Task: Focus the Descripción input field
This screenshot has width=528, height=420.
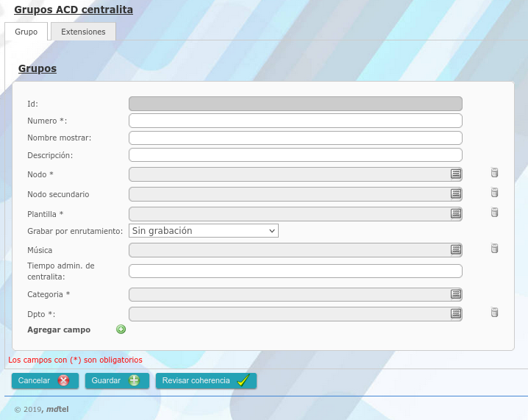Action: click(296, 155)
